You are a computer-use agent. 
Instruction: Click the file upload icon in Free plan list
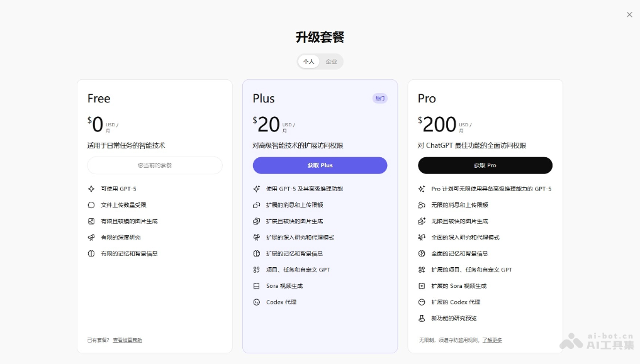click(x=91, y=204)
